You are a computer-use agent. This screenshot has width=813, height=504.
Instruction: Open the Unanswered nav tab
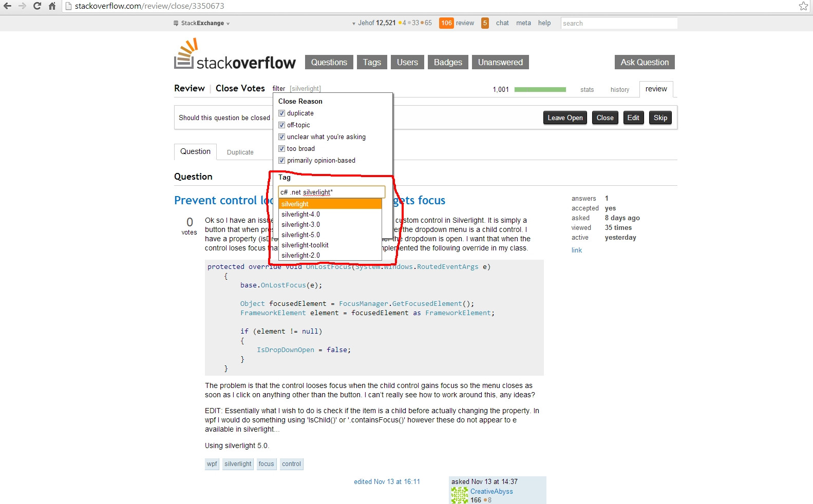click(500, 62)
